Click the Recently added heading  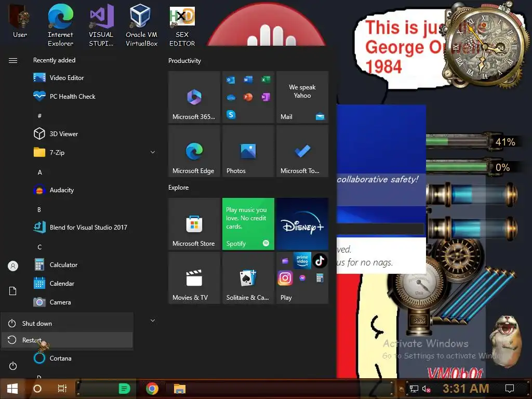pyautogui.click(x=54, y=60)
